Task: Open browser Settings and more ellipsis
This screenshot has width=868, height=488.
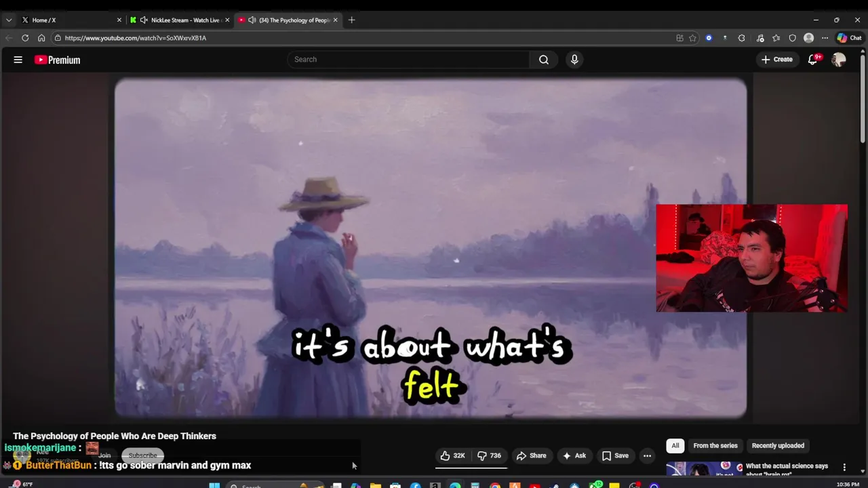Action: (x=825, y=38)
